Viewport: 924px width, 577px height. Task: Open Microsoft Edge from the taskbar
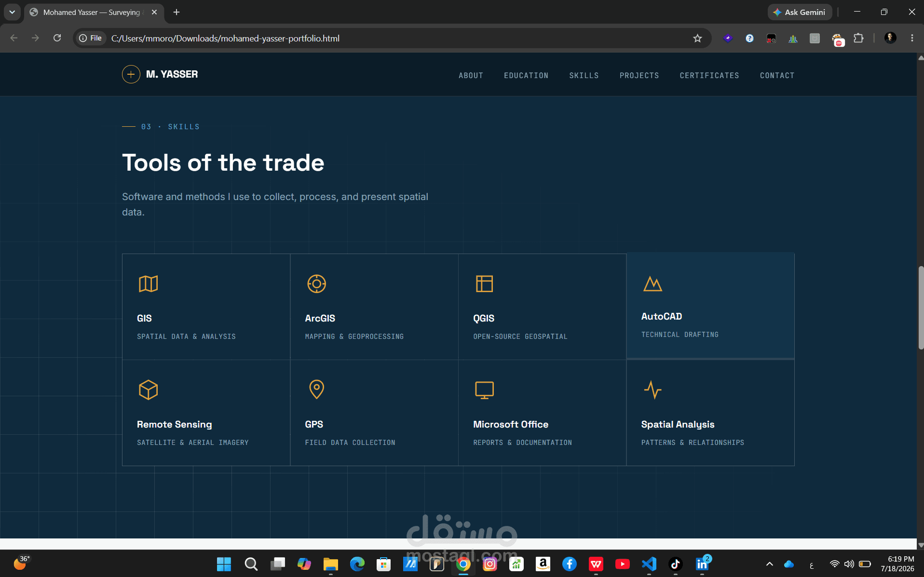click(x=357, y=564)
